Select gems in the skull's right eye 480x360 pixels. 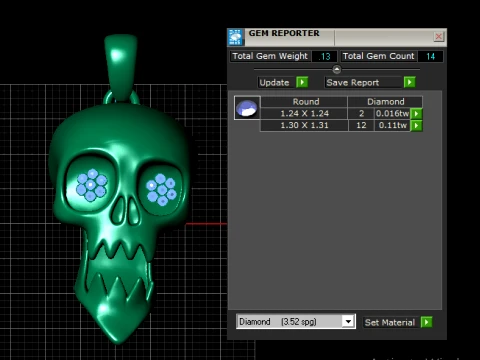(161, 189)
